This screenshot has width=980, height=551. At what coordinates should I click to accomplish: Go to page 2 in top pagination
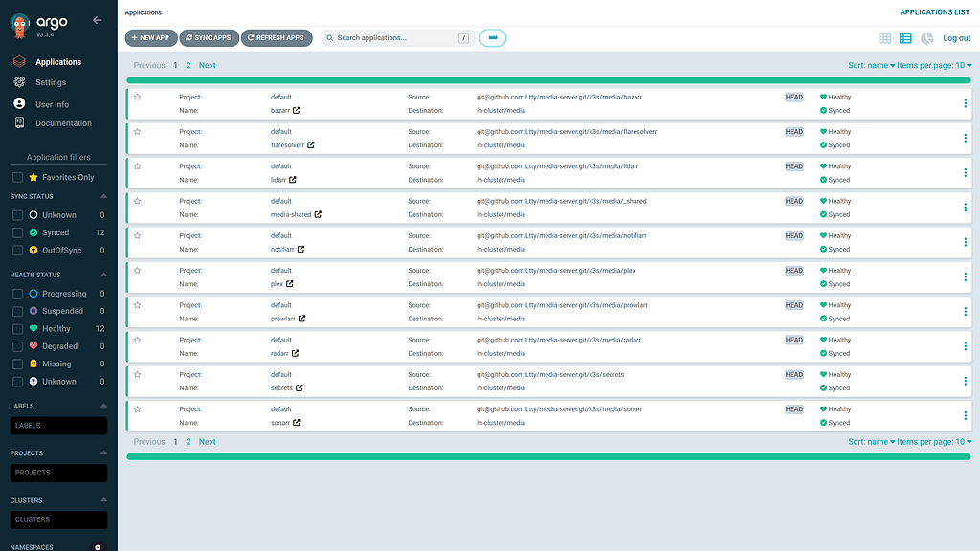coord(189,66)
